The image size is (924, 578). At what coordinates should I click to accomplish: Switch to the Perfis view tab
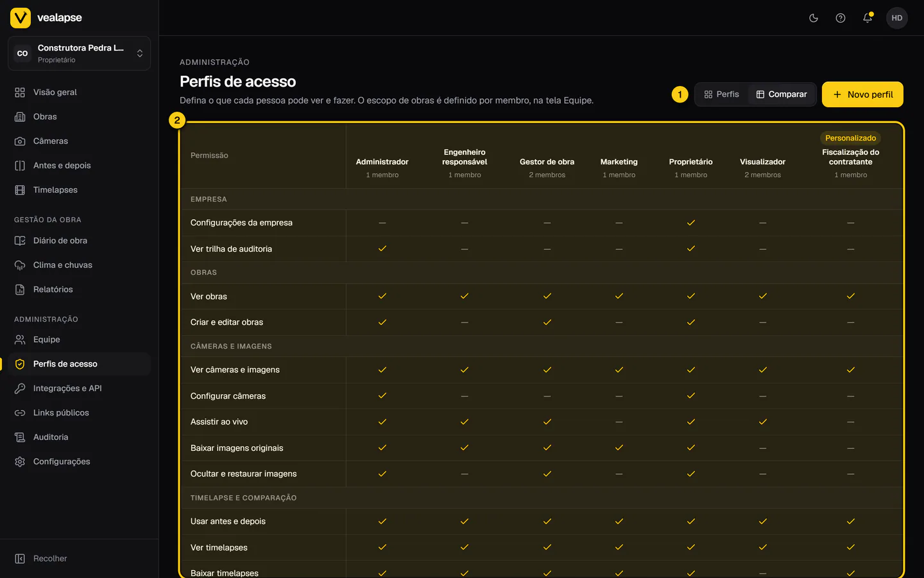pyautogui.click(x=721, y=94)
